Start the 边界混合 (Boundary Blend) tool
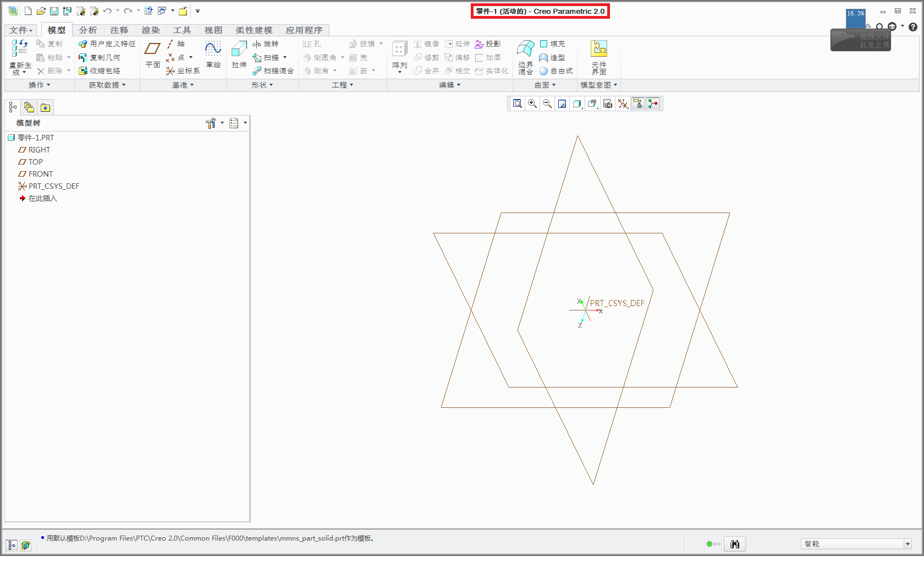 tap(525, 57)
